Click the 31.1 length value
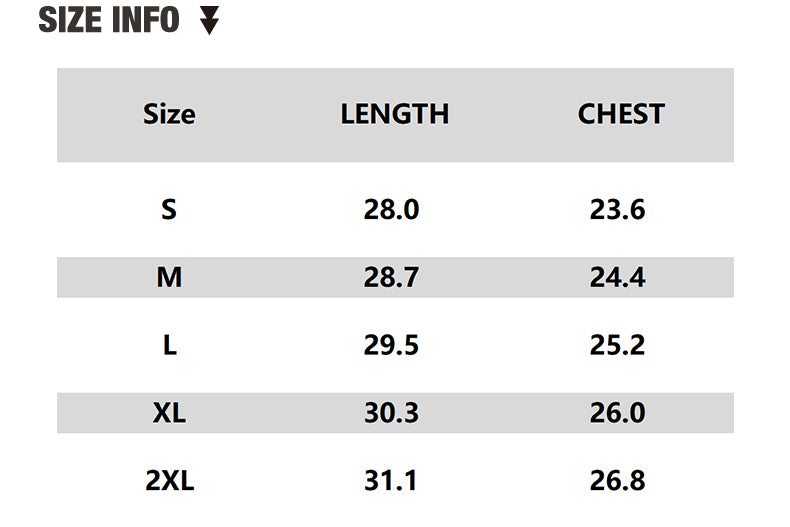The height and width of the screenshot is (527, 790). tap(391, 481)
